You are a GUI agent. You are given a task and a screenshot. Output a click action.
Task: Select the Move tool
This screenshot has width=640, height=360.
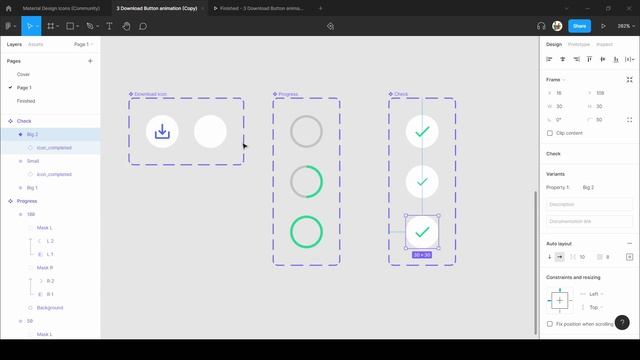29,26
